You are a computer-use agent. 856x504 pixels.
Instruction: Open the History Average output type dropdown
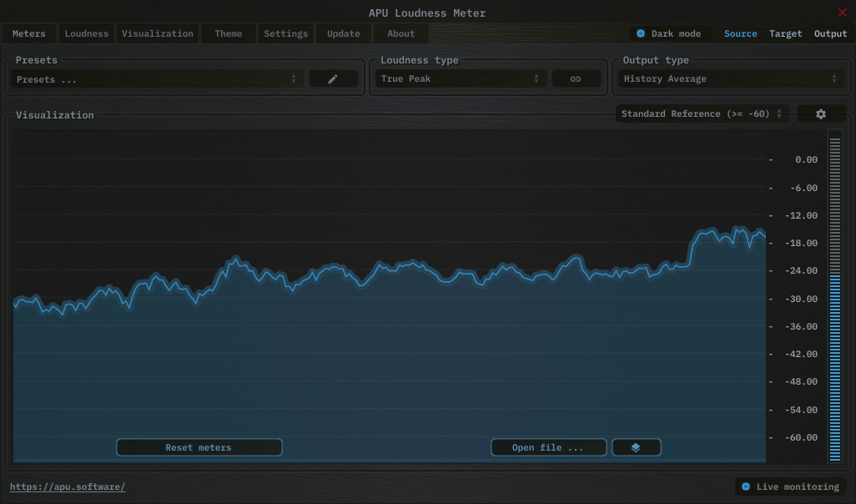[x=729, y=79]
